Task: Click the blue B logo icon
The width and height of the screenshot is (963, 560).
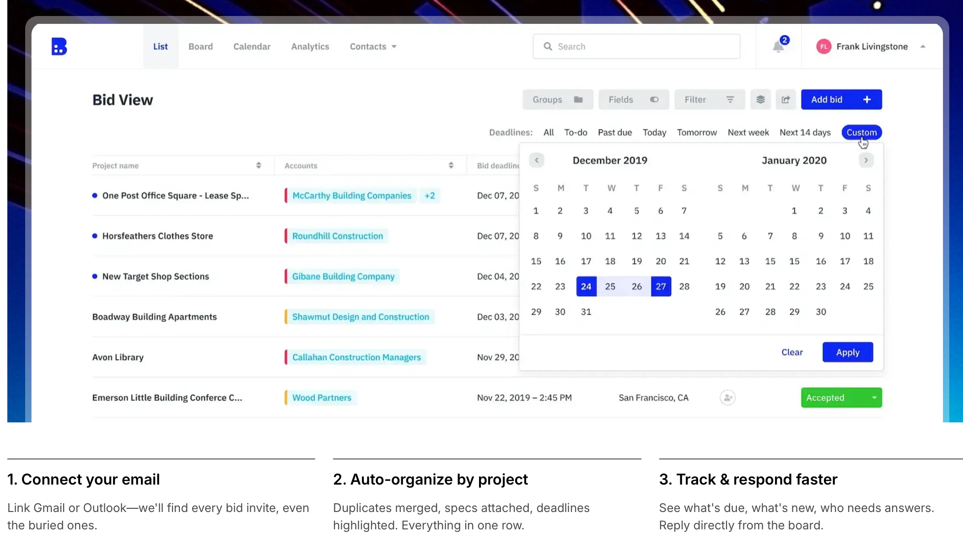Action: coord(59,47)
